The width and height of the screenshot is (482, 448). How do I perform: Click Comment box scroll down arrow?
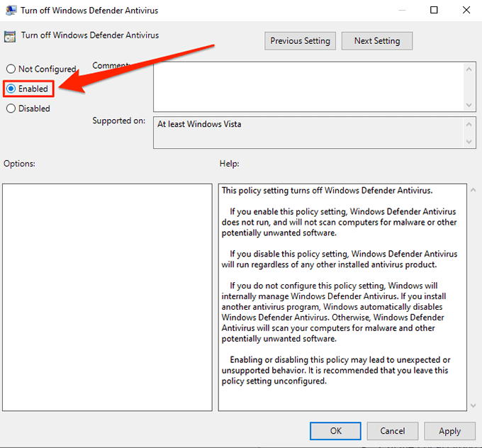[x=469, y=105]
